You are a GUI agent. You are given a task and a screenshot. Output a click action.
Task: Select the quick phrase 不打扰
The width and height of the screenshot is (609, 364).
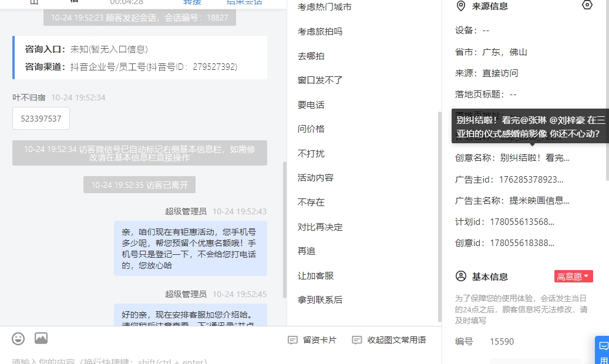(311, 153)
